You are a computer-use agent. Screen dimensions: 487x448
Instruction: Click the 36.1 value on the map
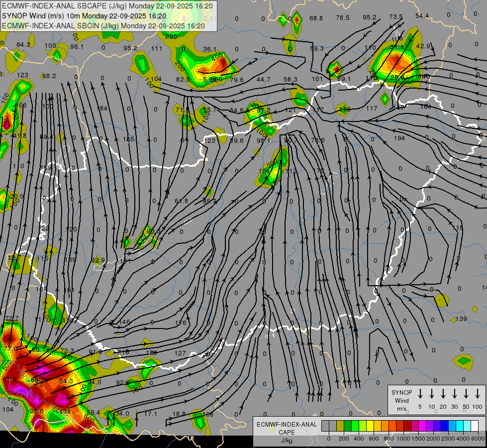(209, 49)
